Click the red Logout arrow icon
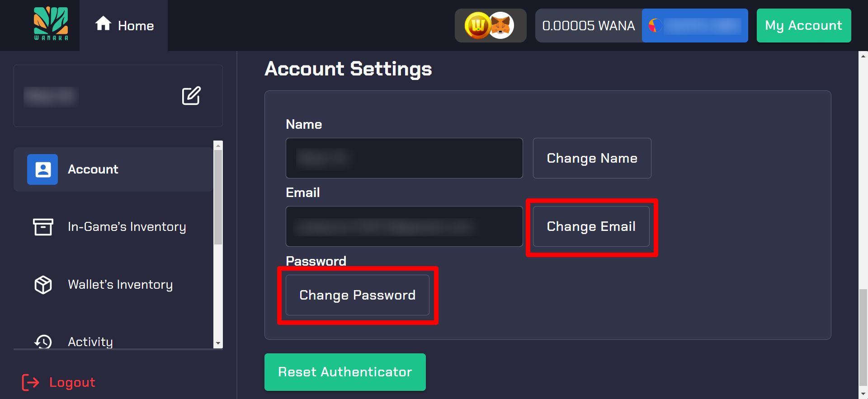Screen dimensions: 868x399 click(31, 382)
